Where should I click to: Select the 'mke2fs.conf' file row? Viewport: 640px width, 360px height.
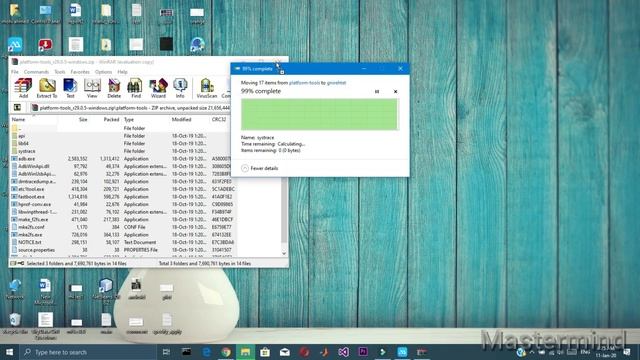click(122, 227)
